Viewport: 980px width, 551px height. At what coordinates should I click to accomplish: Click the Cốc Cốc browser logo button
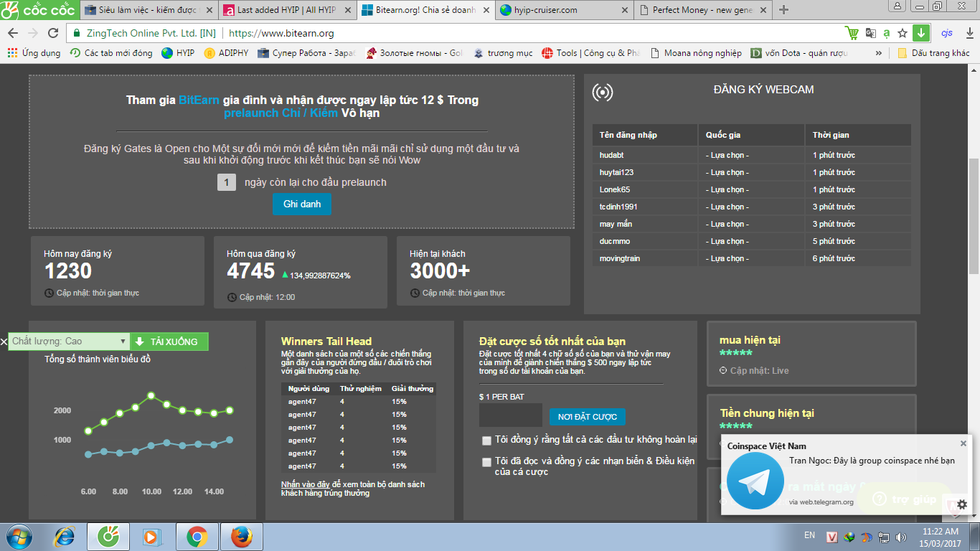[39, 10]
